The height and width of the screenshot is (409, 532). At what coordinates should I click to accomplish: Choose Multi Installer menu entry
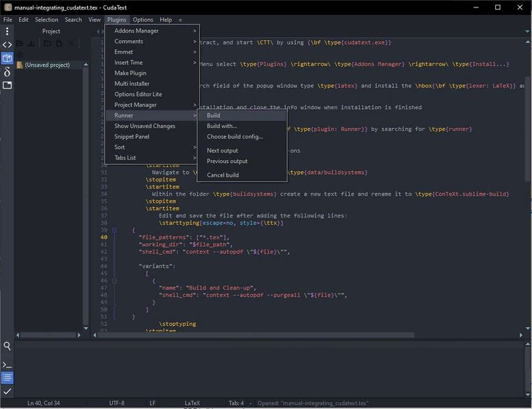pos(152,83)
